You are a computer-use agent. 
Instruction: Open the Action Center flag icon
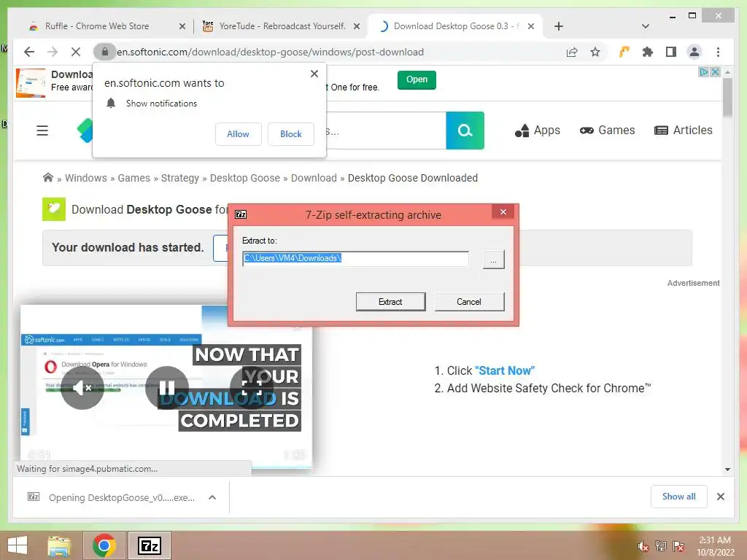678,546
